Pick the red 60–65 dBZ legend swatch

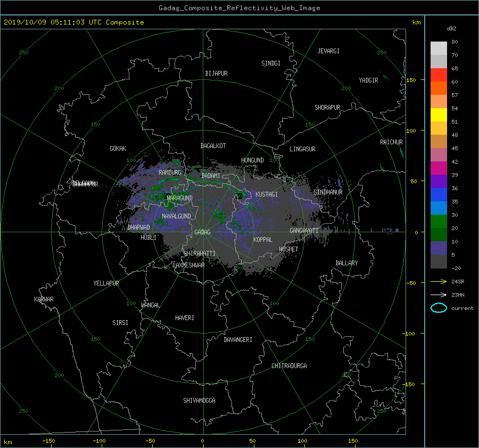[x=439, y=75]
